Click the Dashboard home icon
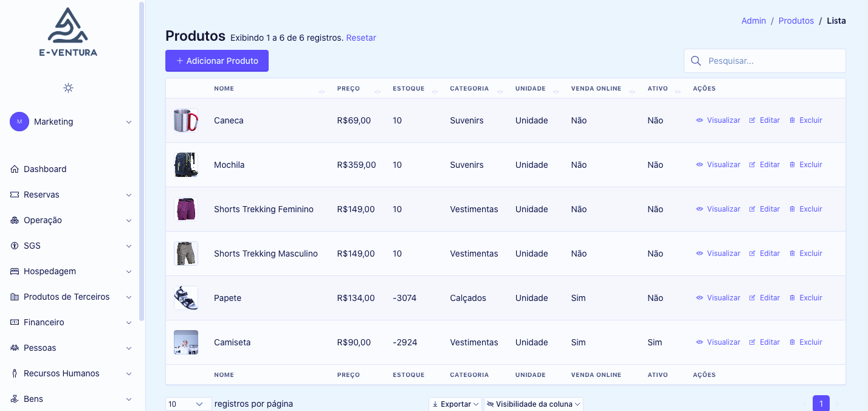This screenshot has width=868, height=411. coord(15,169)
